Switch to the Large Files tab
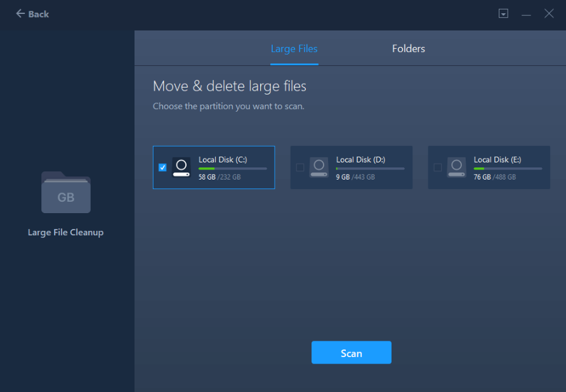The height and width of the screenshot is (392, 566). tap(294, 49)
